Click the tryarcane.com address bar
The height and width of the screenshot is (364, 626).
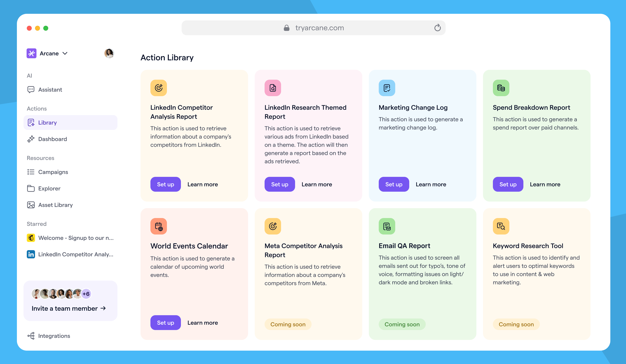point(319,28)
